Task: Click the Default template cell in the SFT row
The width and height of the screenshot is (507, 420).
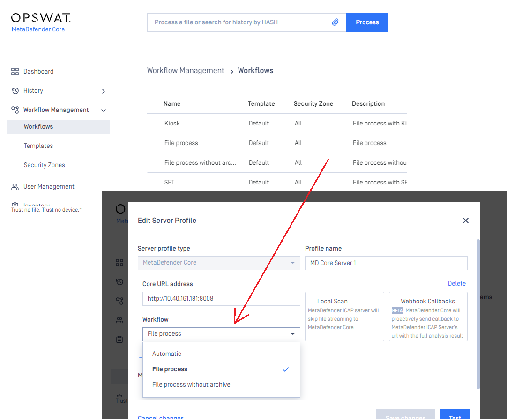Action: coord(259,183)
